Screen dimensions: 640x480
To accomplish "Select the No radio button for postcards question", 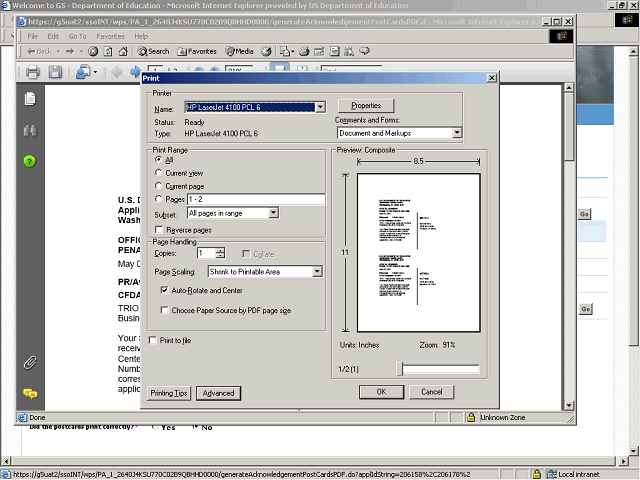I will click(x=196, y=427).
